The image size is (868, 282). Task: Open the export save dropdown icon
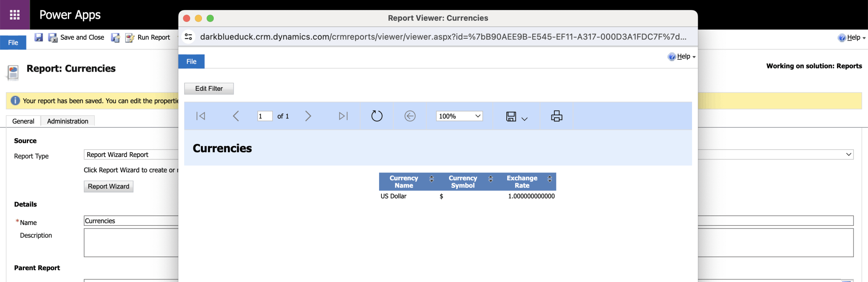(516, 117)
